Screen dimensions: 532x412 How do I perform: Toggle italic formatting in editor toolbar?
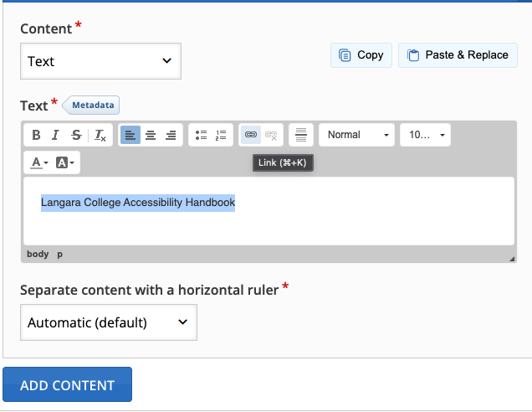[55, 135]
